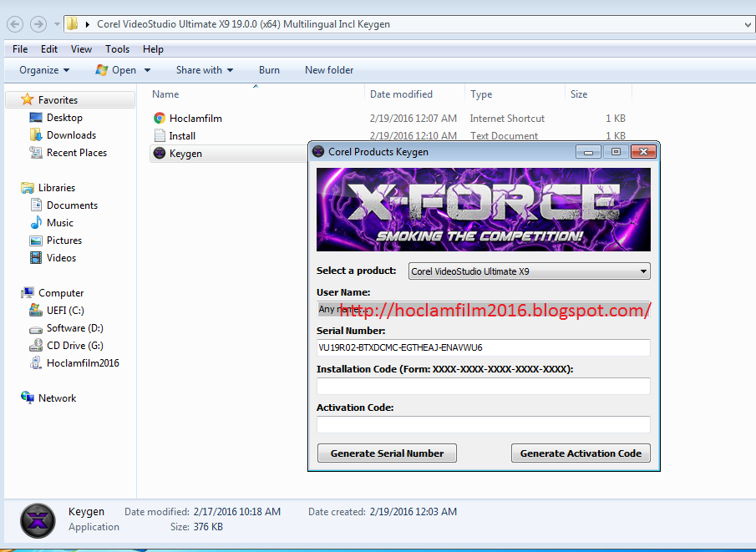The height and width of the screenshot is (552, 756).
Task: Open the Software (D:) drive
Action: (x=74, y=328)
